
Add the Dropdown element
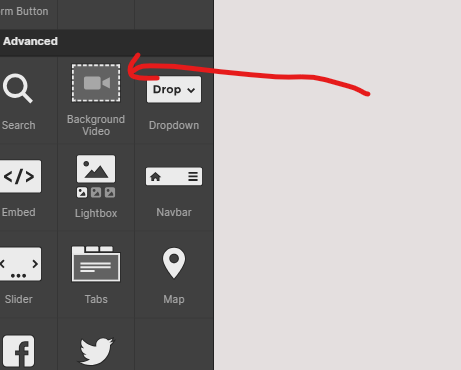pos(174,100)
